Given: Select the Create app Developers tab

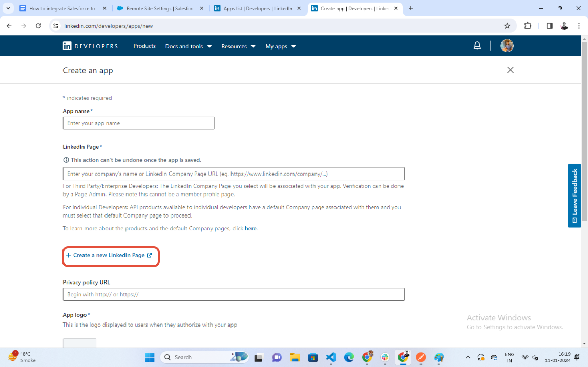Looking at the screenshot, I should (355, 8).
